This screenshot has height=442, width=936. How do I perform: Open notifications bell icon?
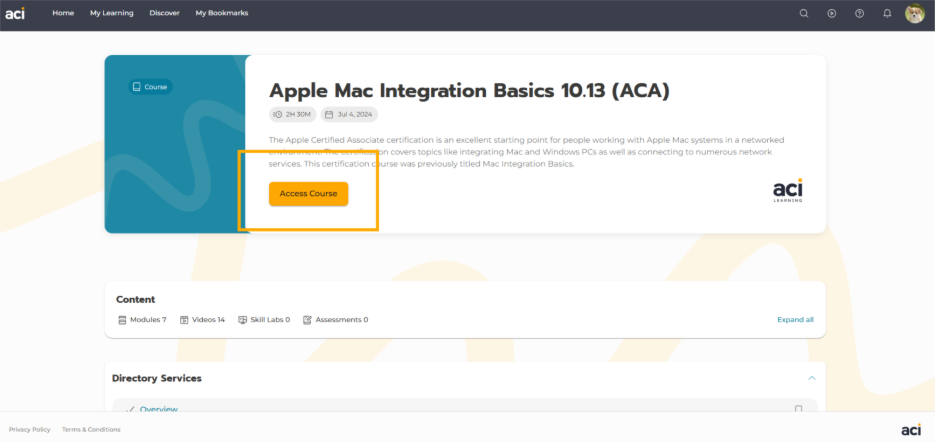click(887, 13)
